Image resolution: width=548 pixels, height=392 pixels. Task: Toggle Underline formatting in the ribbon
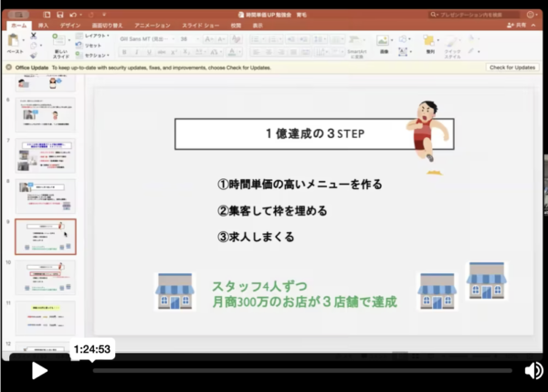146,53
